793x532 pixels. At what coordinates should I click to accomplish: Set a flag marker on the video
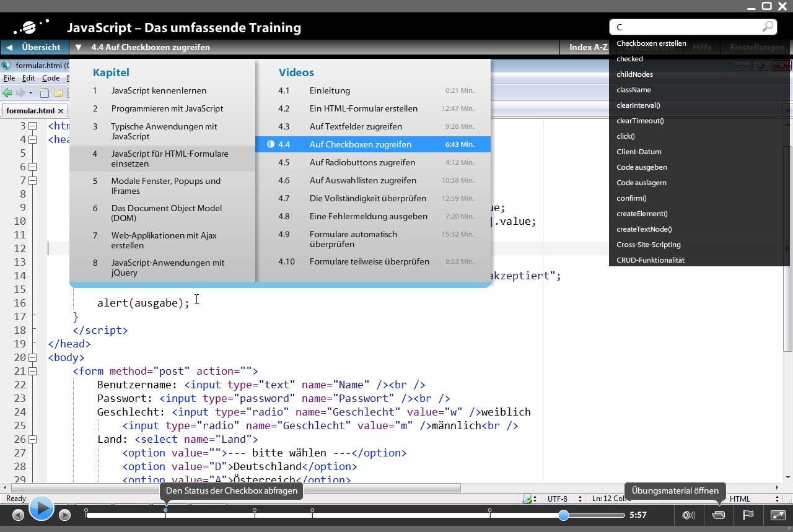click(748, 515)
